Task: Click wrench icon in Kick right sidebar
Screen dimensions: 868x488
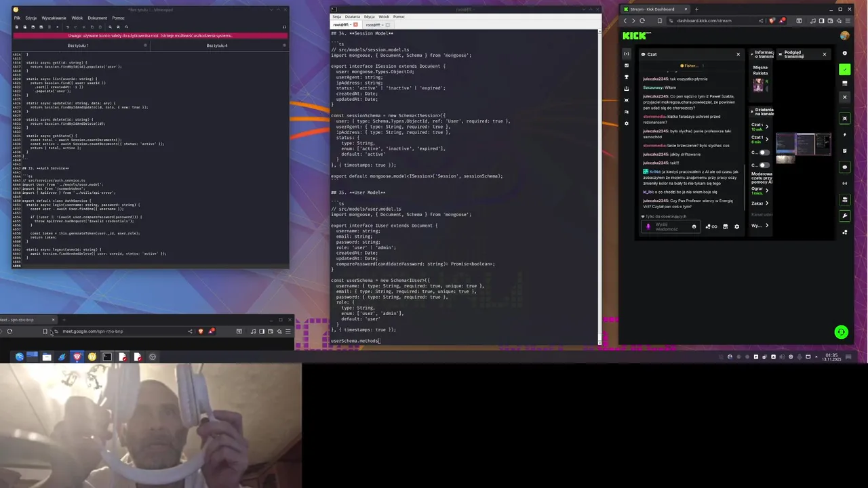Action: pos(845,216)
